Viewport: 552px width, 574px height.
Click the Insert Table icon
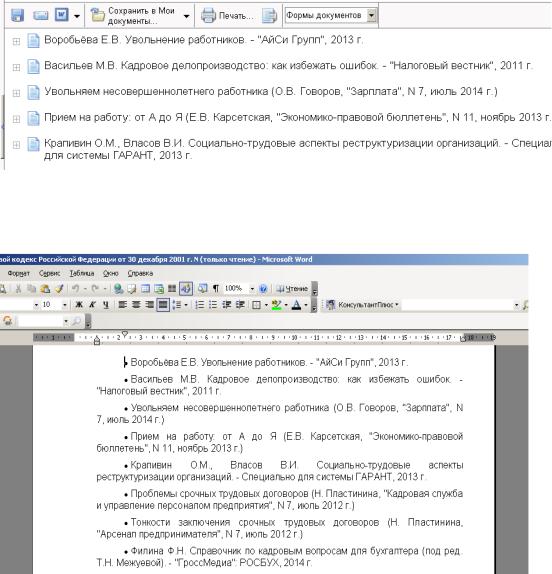click(145, 289)
